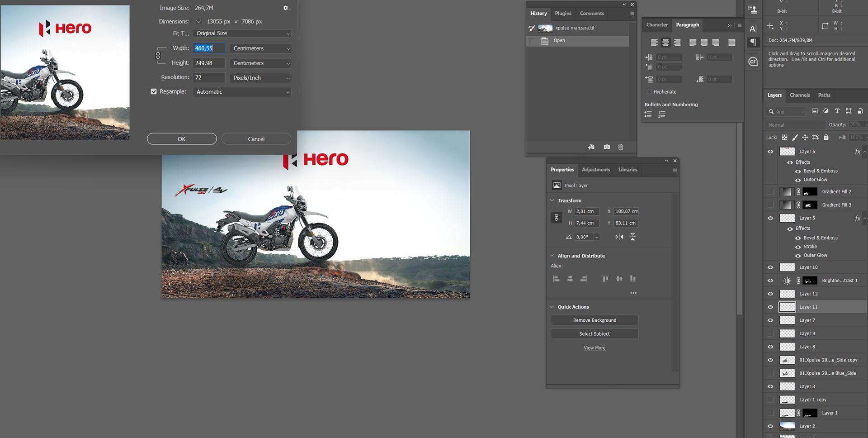Apply numbered list in Bullets and Numbering

tap(661, 114)
